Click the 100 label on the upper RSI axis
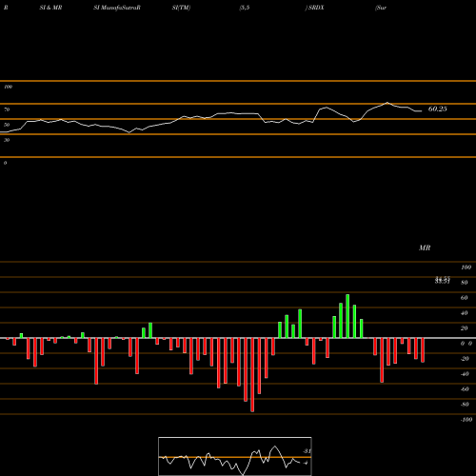 (x=8, y=87)
